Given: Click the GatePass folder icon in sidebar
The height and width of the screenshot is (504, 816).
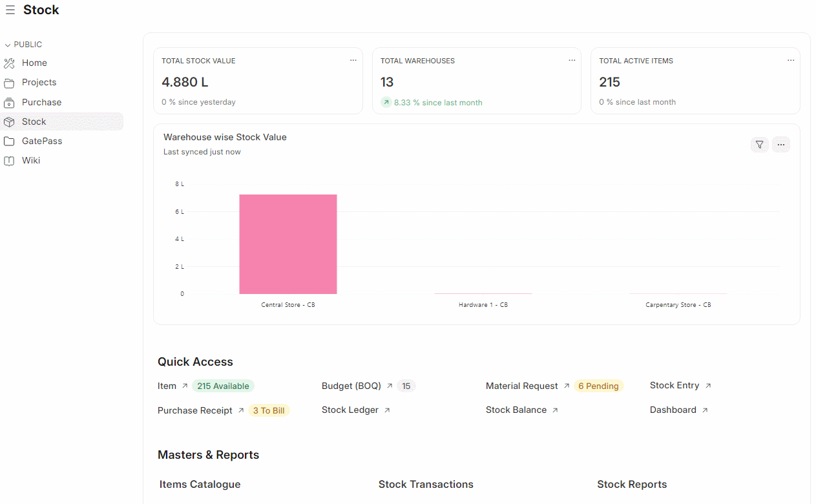Looking at the screenshot, I should [9, 142].
